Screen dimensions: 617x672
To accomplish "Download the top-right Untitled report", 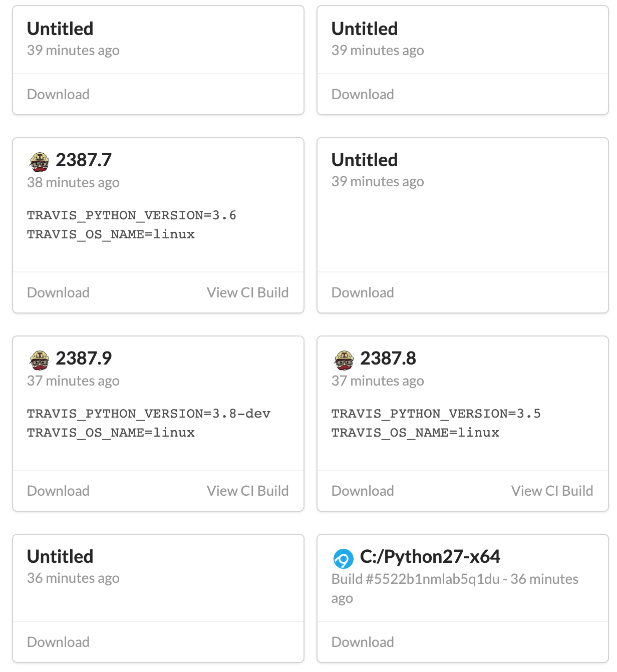I will pos(363,94).
